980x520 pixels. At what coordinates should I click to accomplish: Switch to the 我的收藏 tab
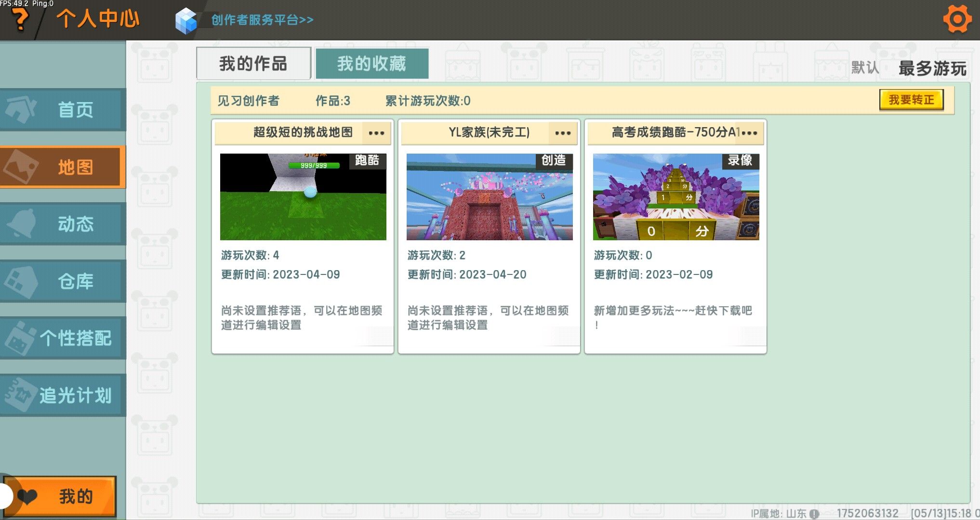371,64
